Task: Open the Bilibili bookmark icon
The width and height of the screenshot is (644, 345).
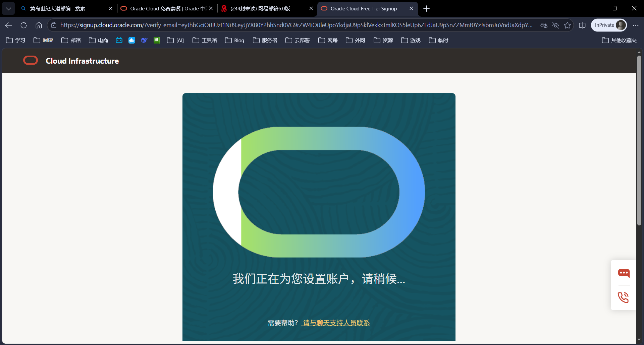Action: [x=119, y=40]
